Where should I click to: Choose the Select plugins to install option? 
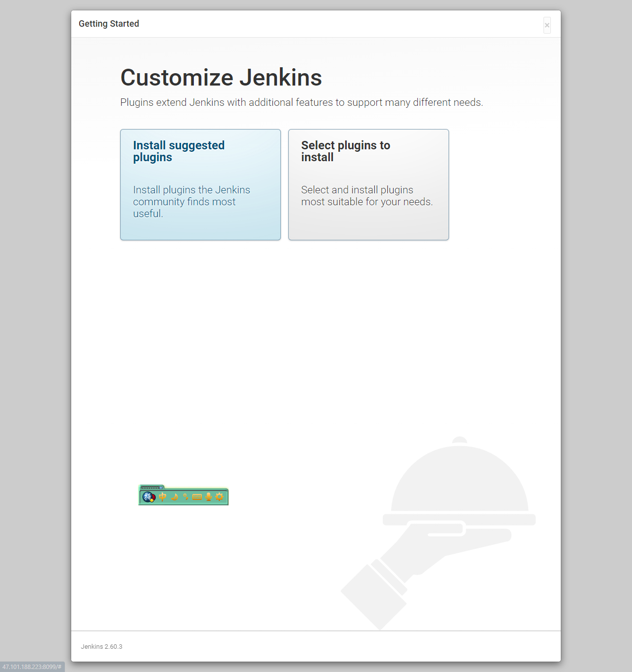368,184
